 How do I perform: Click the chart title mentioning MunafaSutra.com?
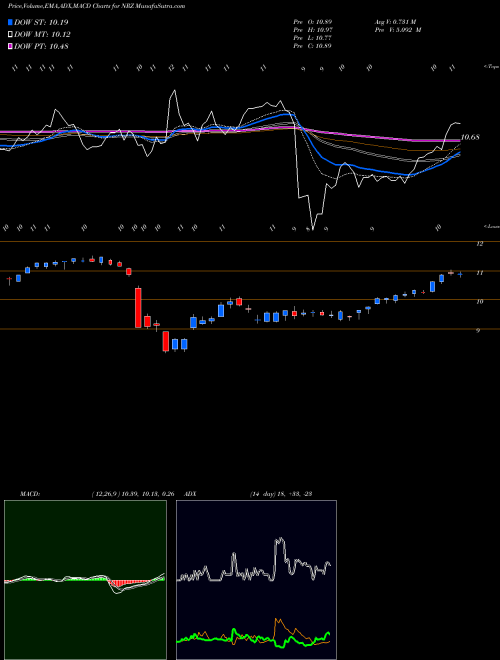pyautogui.click(x=96, y=6)
